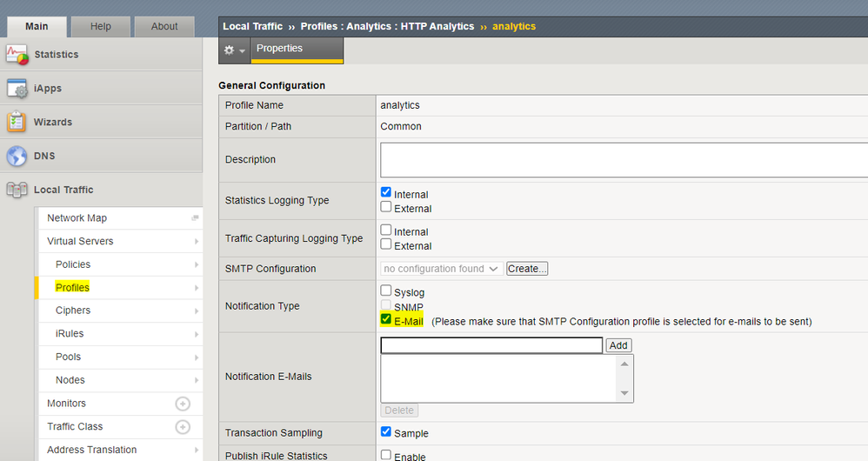This screenshot has height=461, width=868.
Task: Click the Wizards clipboard icon
Action: [17, 123]
